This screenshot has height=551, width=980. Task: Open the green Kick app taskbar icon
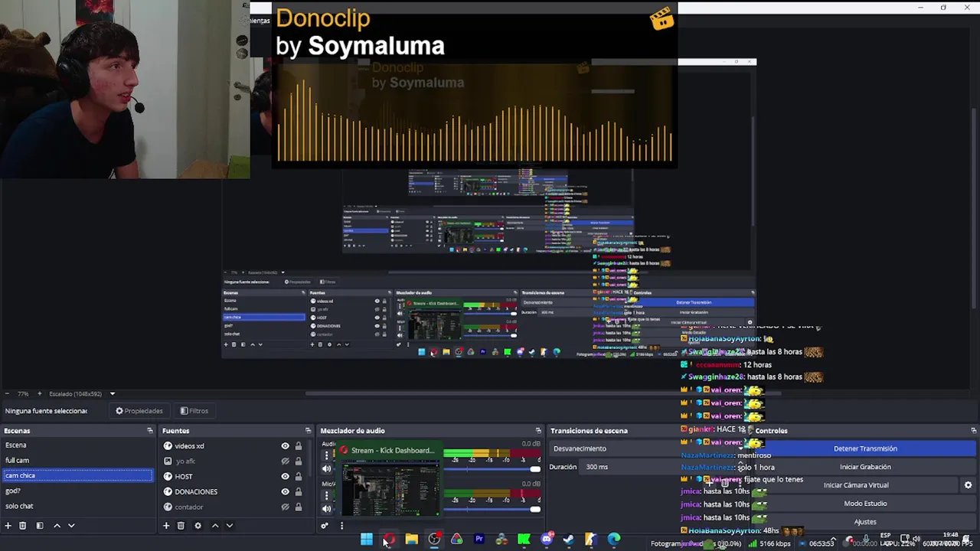click(x=524, y=540)
